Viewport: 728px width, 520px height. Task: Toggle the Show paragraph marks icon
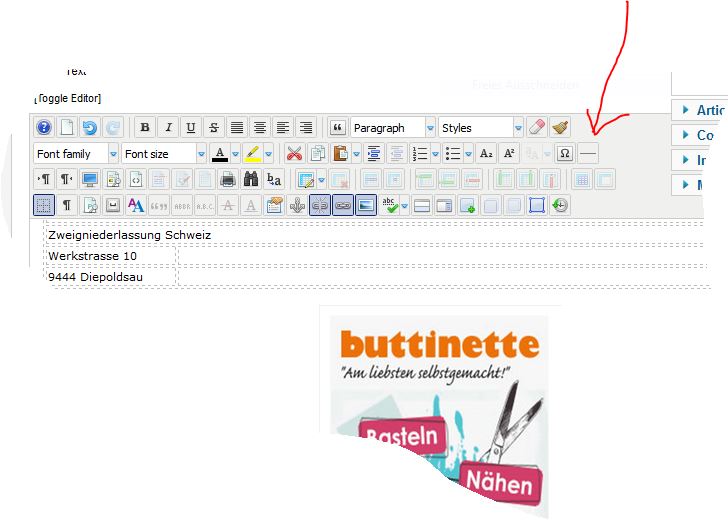pos(67,205)
